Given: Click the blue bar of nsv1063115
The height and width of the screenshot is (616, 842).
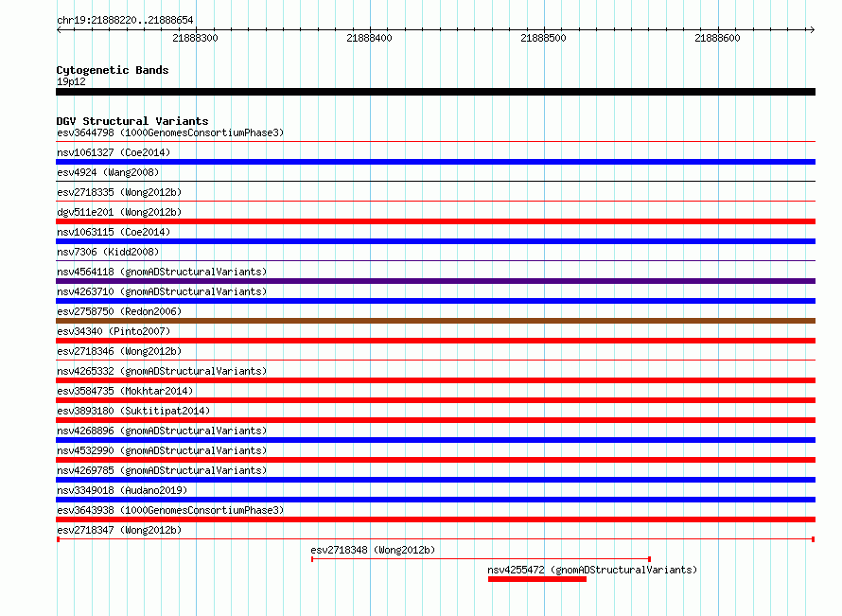Looking at the screenshot, I should [435, 241].
